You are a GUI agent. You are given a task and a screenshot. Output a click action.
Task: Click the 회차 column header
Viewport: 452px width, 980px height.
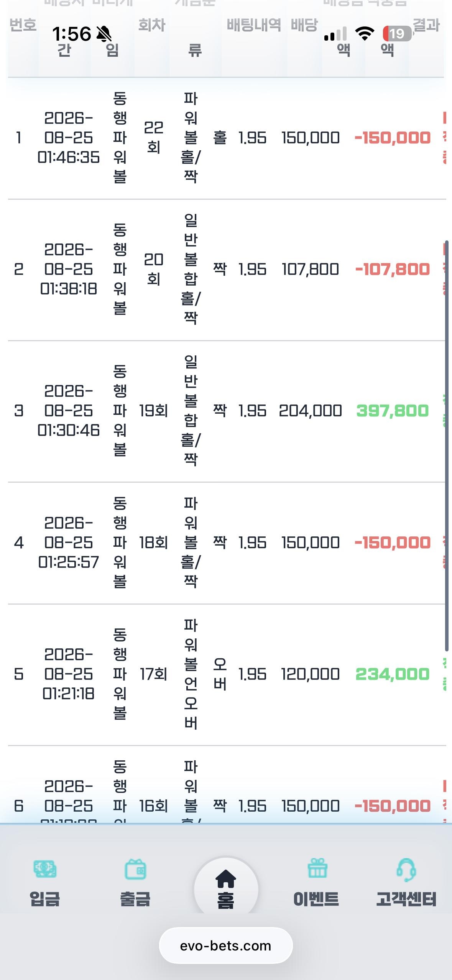[x=152, y=25]
